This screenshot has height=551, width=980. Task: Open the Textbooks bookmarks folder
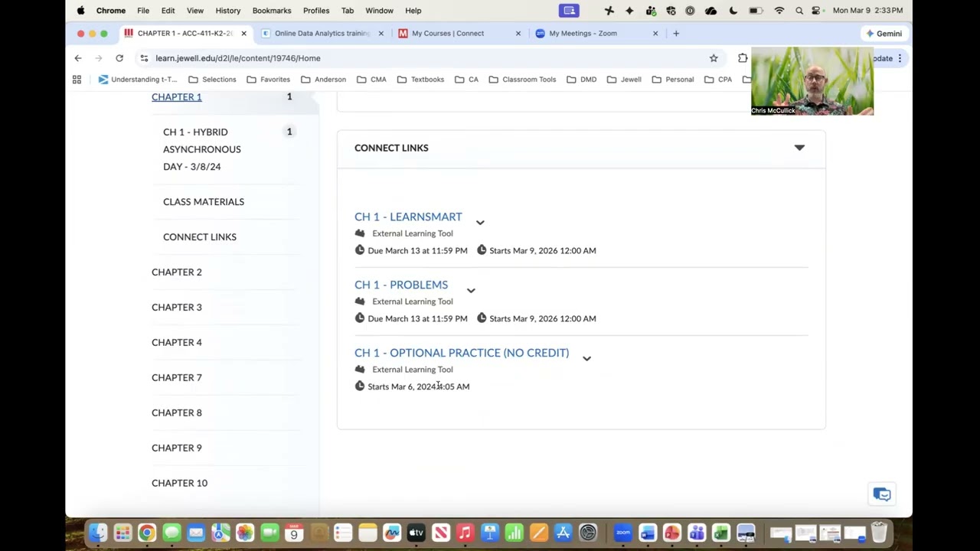(x=420, y=80)
